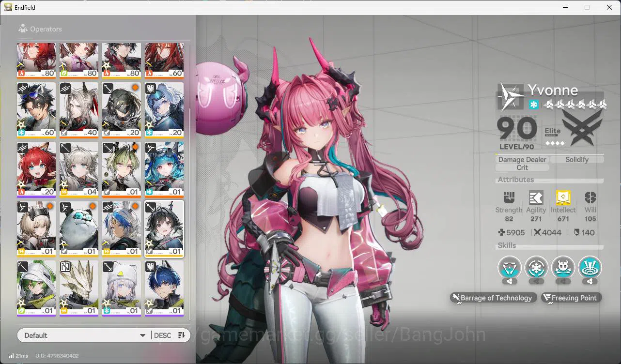Select the panda operator card
The width and height of the screenshot is (621, 364).
pyautogui.click(x=79, y=229)
